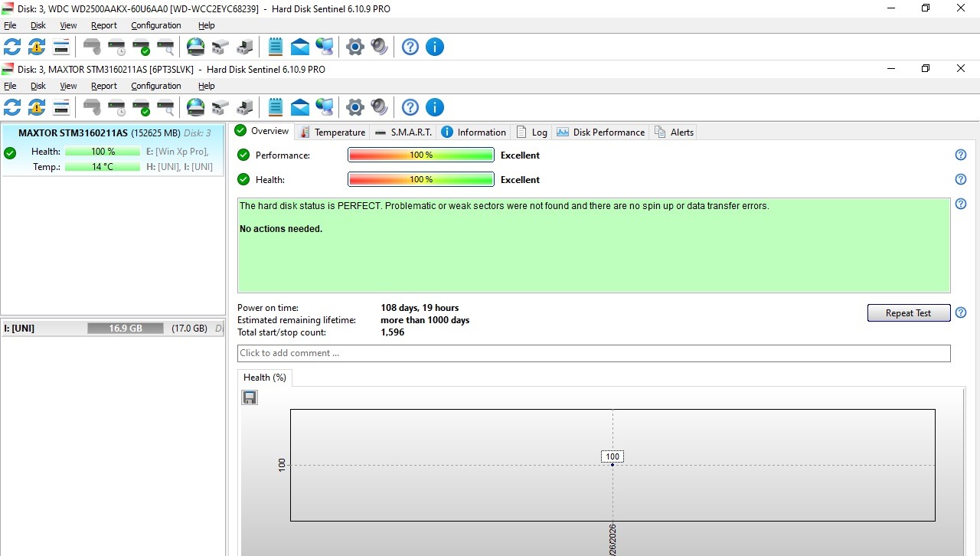
Task: Open the S.M.A.R.T. tab
Action: 403,132
